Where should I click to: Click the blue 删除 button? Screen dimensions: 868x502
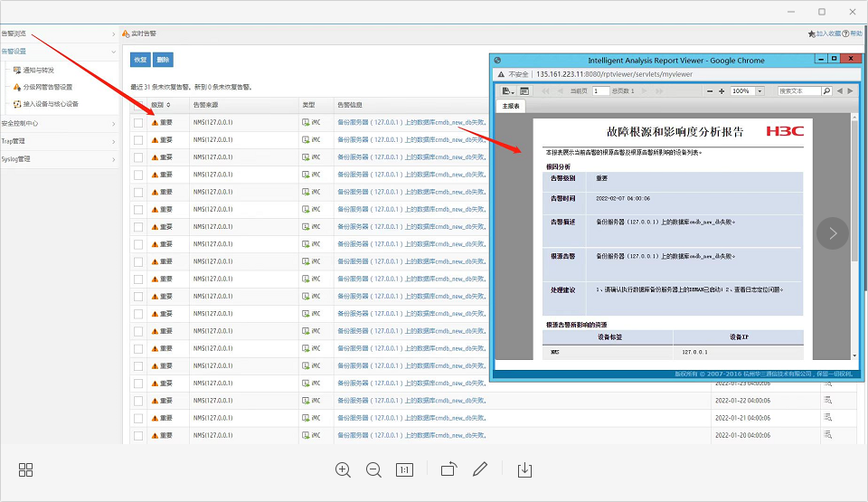(163, 60)
